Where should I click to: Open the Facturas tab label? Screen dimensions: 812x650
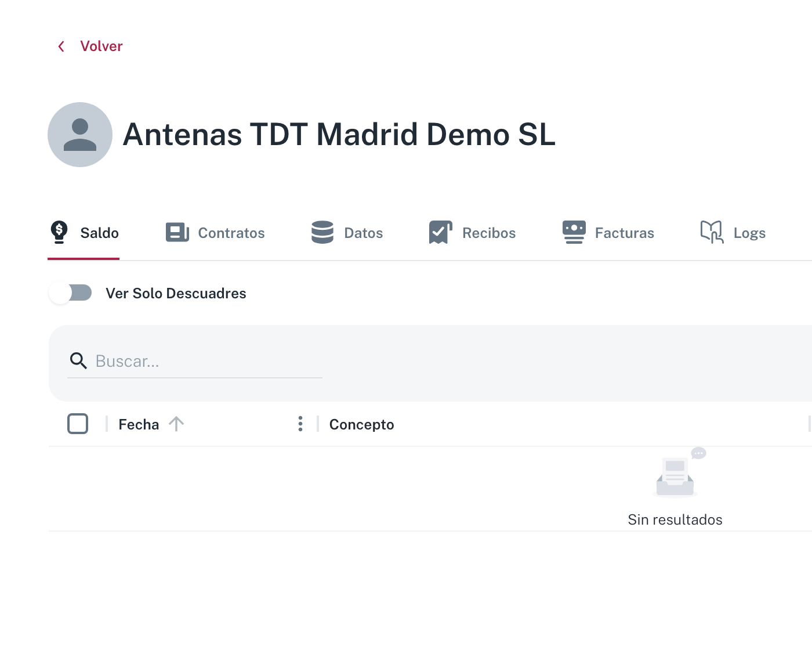point(625,233)
